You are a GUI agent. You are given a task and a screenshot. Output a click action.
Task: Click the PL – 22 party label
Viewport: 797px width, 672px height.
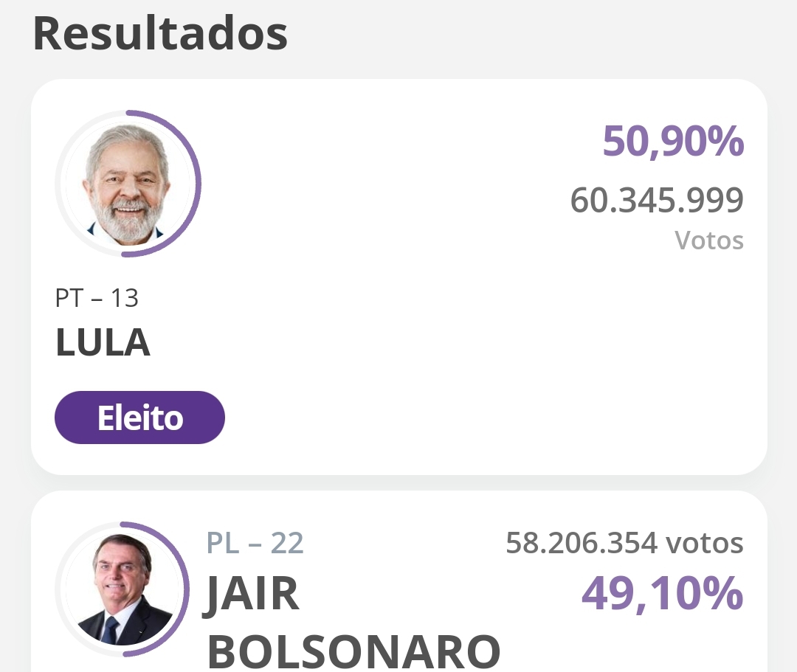(255, 543)
